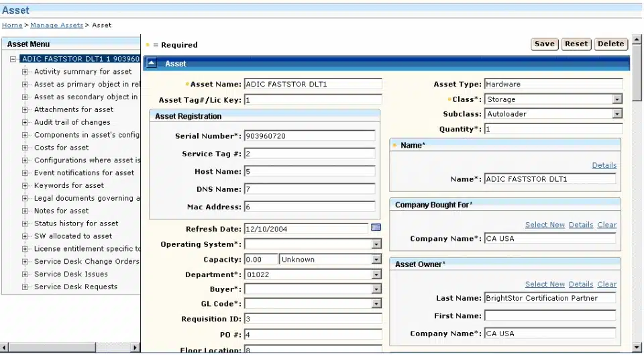Click the Reset button
Image resolution: width=644 pixels, height=355 pixels.
coord(576,44)
